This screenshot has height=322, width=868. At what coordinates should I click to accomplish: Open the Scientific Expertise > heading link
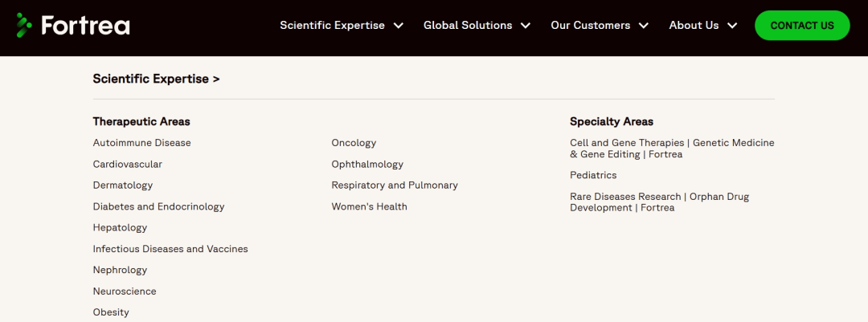[156, 79]
